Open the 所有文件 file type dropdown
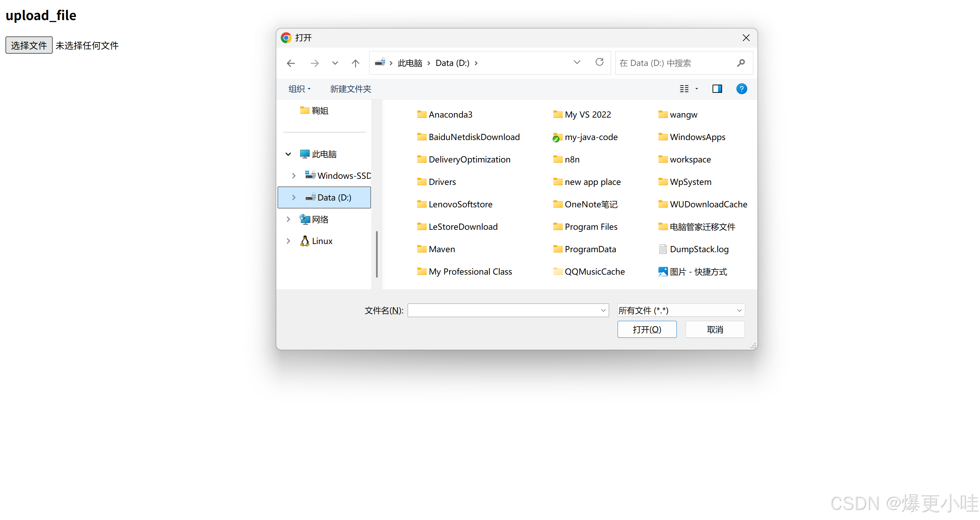The height and width of the screenshot is (520, 980). [x=680, y=311]
